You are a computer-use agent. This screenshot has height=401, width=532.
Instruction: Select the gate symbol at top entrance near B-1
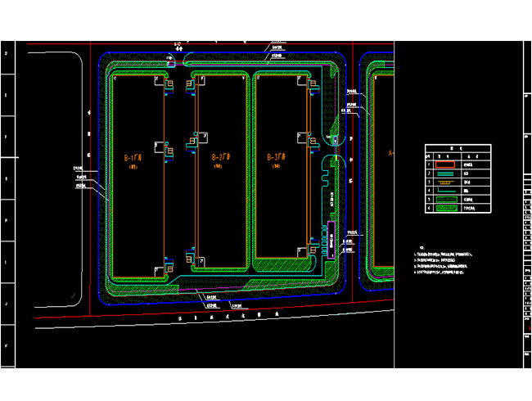pos(170,61)
